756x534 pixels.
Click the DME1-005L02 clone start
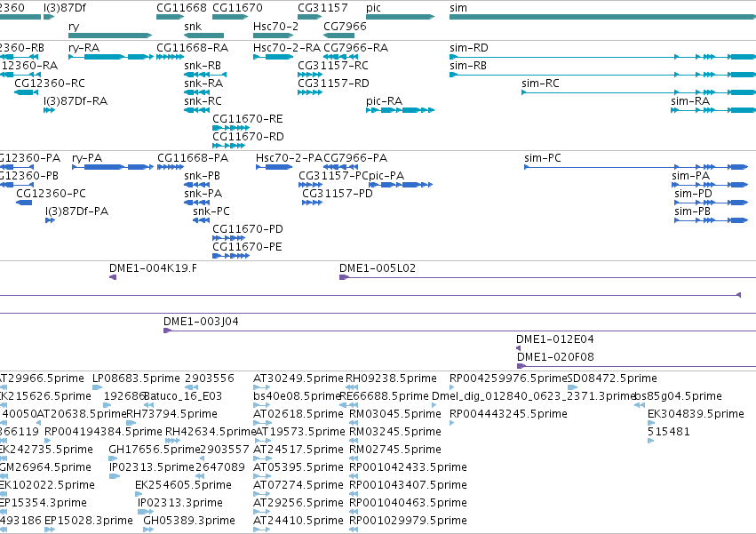[344, 277]
